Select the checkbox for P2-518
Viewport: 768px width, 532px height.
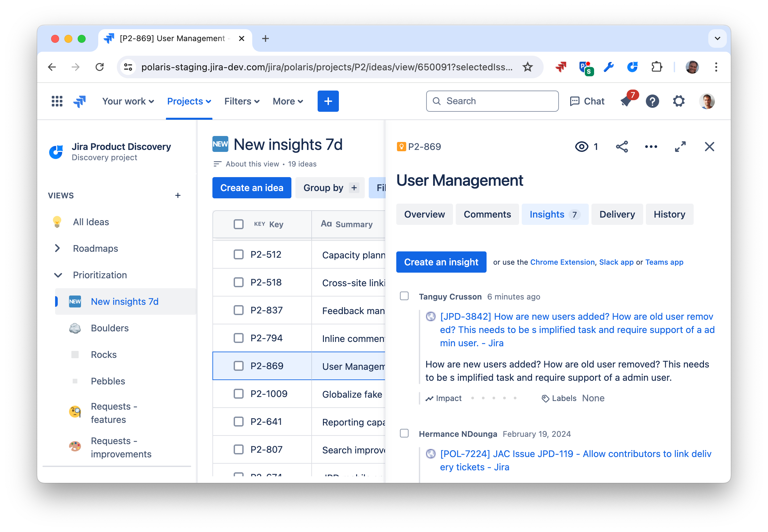point(238,282)
